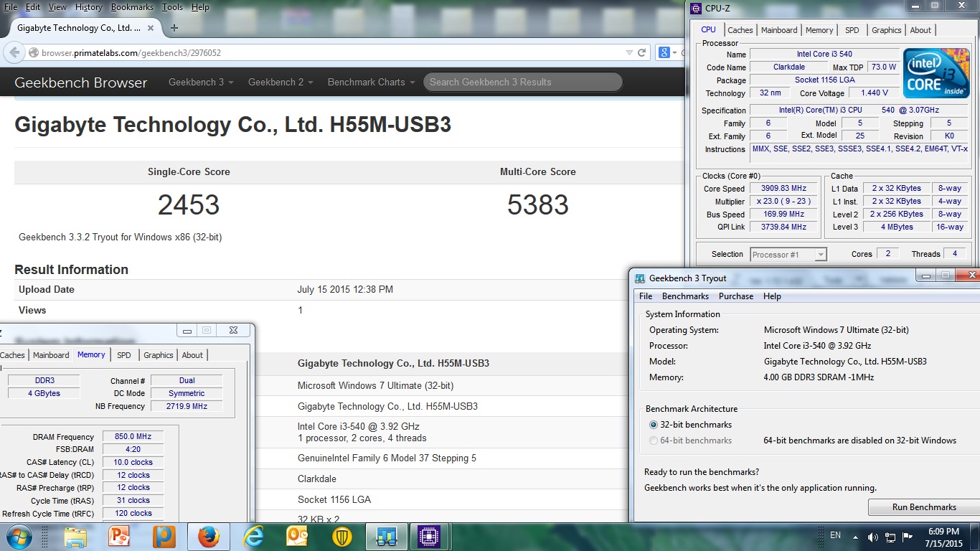Click the single-core score 2453
Image resolution: width=980 pixels, height=551 pixels.
click(189, 205)
